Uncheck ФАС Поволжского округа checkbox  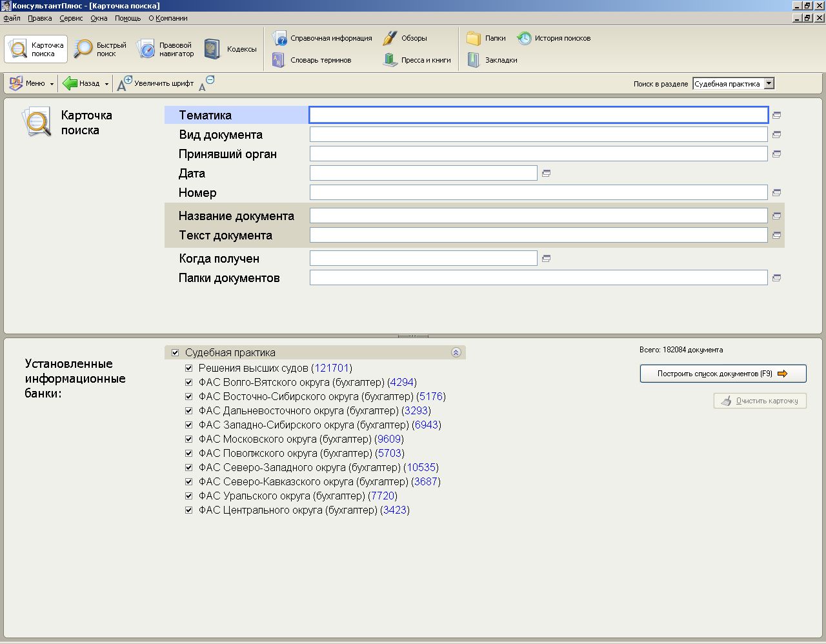pyautogui.click(x=188, y=454)
